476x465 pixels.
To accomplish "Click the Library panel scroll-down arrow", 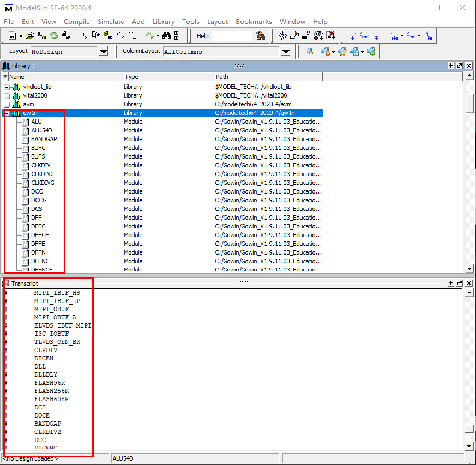I will [x=469, y=269].
